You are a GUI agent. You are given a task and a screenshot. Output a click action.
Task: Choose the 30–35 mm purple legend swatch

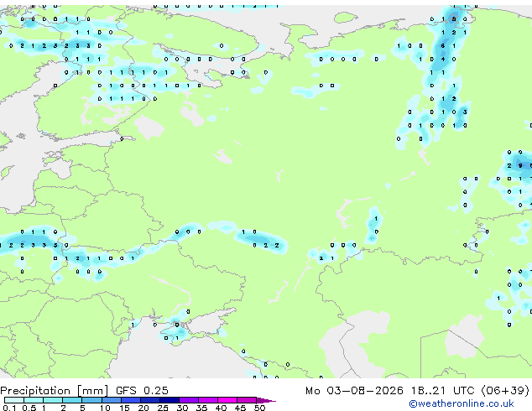click(188, 400)
